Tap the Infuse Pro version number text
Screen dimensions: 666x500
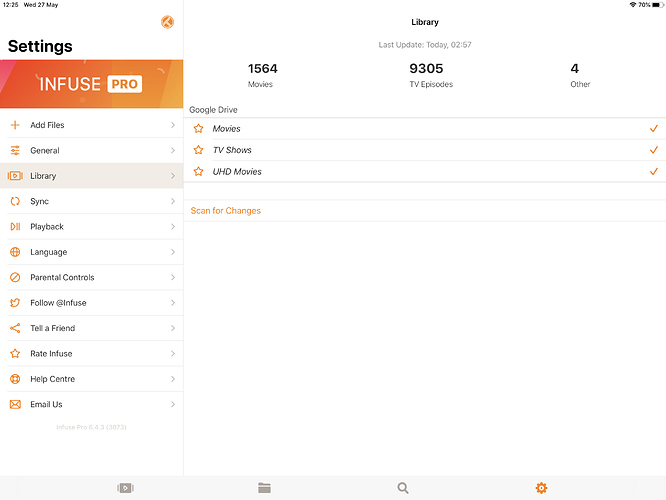coord(91,427)
